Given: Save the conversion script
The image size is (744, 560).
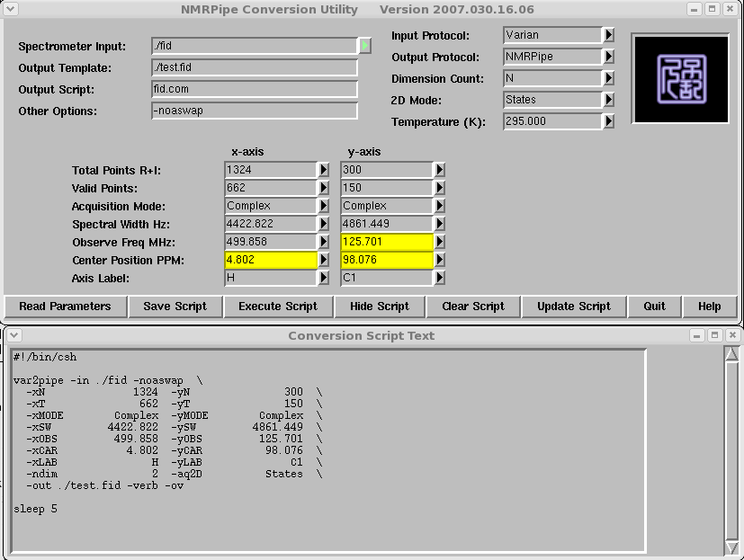Looking at the screenshot, I should [x=175, y=307].
